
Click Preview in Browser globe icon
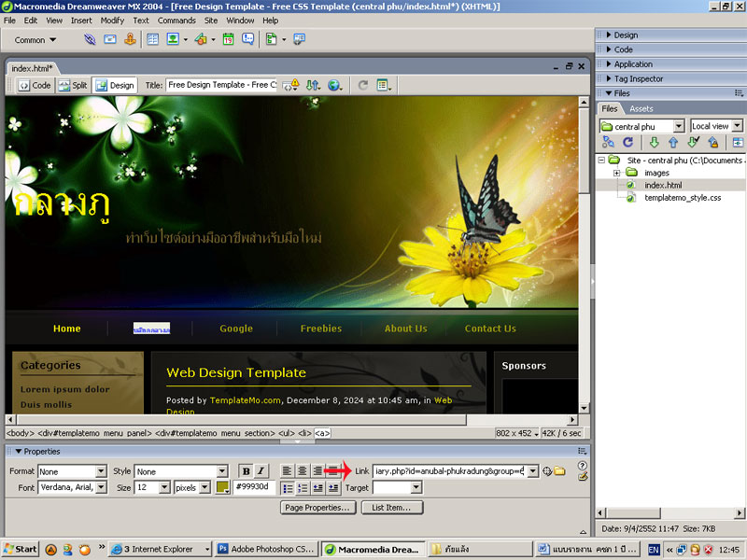coord(334,85)
